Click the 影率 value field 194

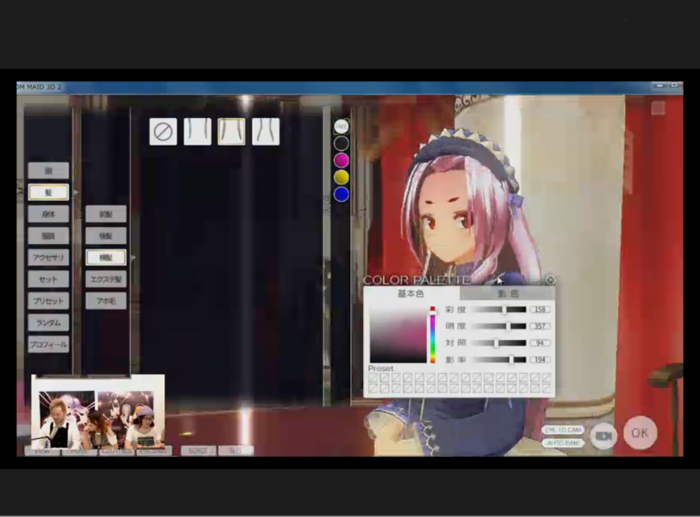click(540, 359)
